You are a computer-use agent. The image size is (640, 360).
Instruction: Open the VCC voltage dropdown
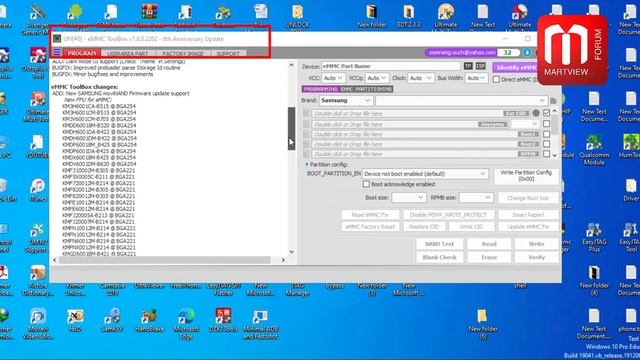[333, 78]
